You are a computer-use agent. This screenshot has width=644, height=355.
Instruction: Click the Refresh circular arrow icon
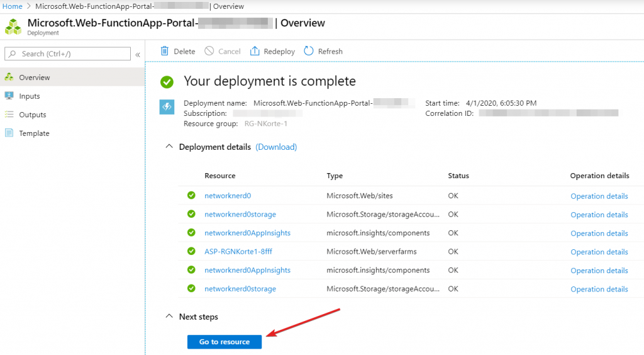308,51
